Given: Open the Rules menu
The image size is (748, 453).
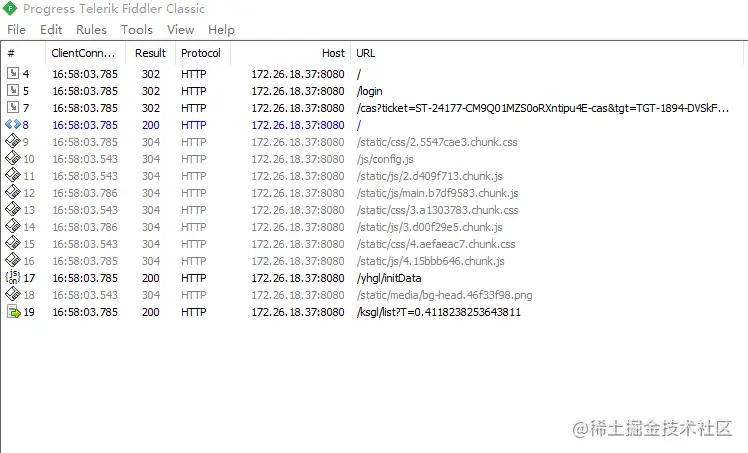Looking at the screenshot, I should pyautogui.click(x=91, y=30).
